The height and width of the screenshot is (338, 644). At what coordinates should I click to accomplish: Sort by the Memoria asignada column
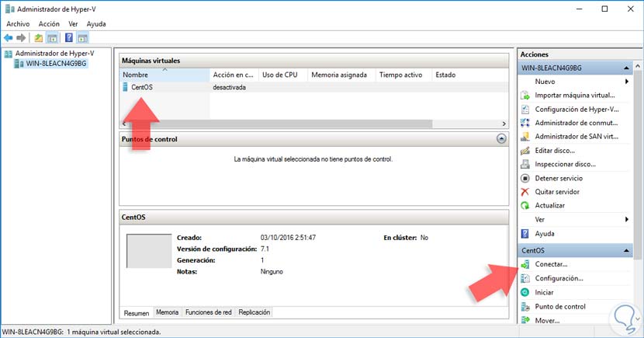[341, 75]
